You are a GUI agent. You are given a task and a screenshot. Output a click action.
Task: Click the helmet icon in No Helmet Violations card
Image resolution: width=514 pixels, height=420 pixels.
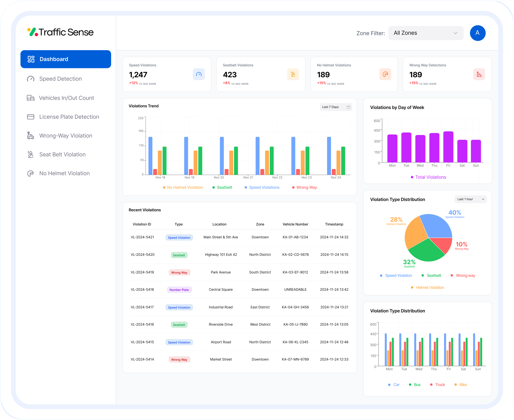point(385,74)
